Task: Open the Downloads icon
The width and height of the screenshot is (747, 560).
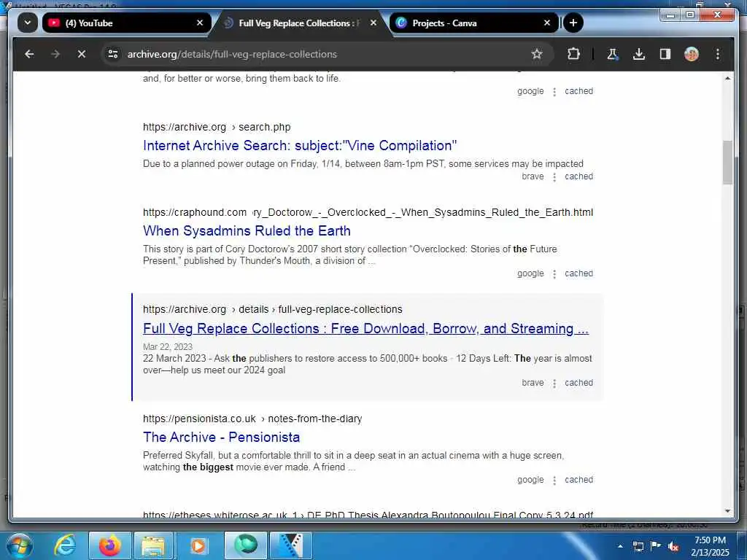Action: [639, 54]
